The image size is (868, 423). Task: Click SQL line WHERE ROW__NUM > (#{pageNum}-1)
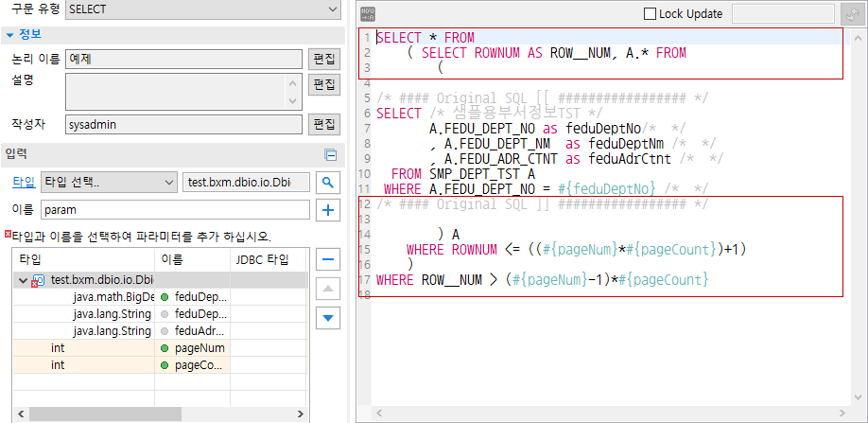(x=542, y=279)
